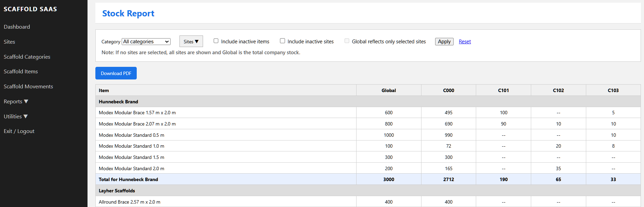The image size is (644, 207).
Task: Click Hunnebeck total C101 value 190
Action: pyautogui.click(x=504, y=179)
